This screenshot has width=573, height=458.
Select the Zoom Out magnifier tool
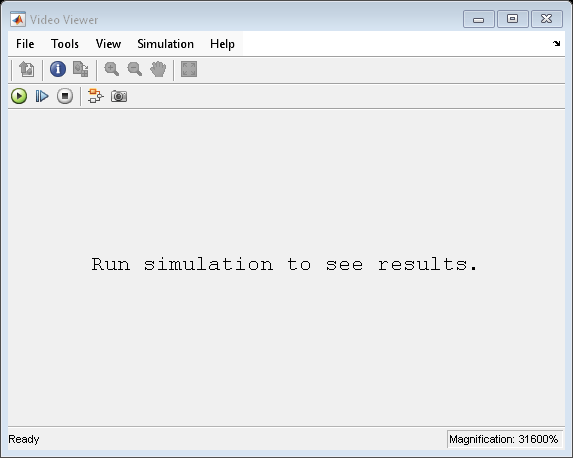pyautogui.click(x=134, y=69)
